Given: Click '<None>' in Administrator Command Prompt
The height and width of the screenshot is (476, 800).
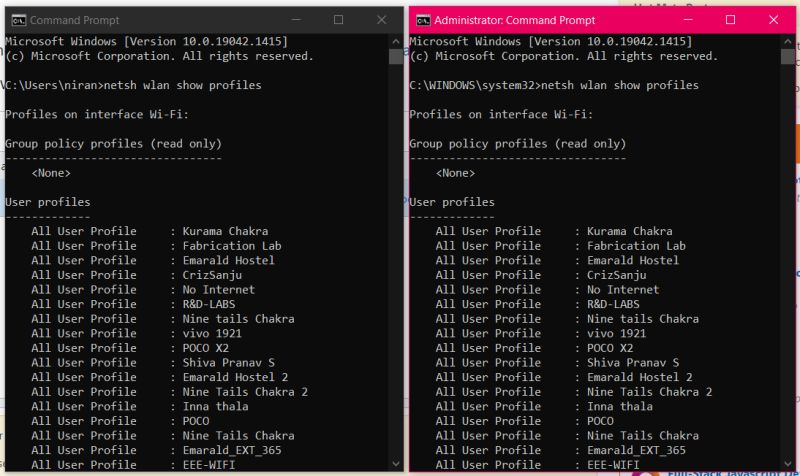Looking at the screenshot, I should point(455,173).
